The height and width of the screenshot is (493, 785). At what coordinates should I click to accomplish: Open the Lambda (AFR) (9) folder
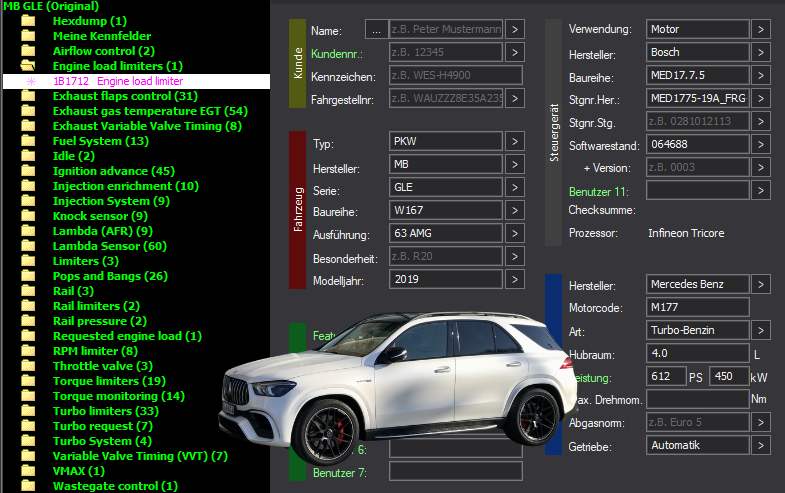(103, 231)
